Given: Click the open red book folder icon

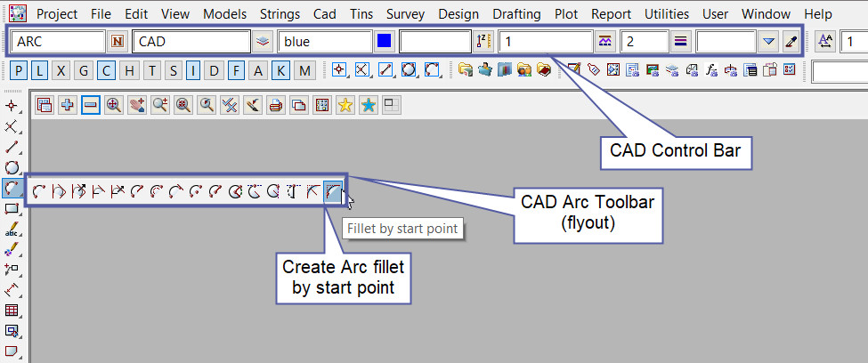Looking at the screenshot, I should (x=544, y=69).
